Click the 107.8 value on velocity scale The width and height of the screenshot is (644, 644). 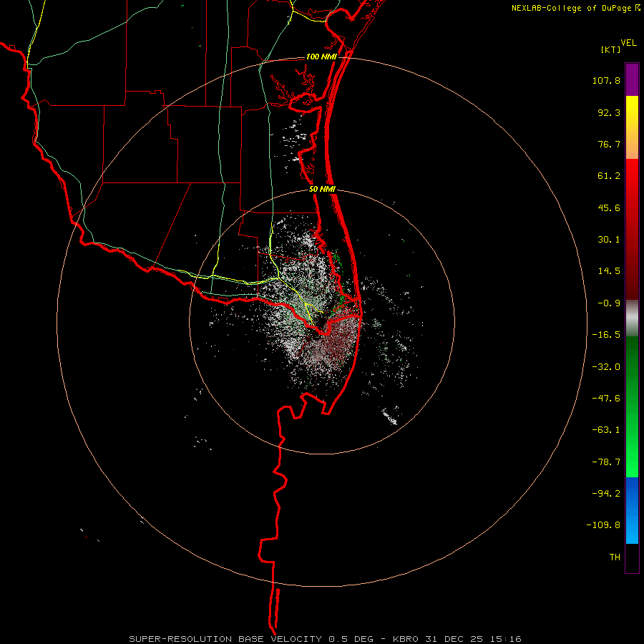coord(606,80)
